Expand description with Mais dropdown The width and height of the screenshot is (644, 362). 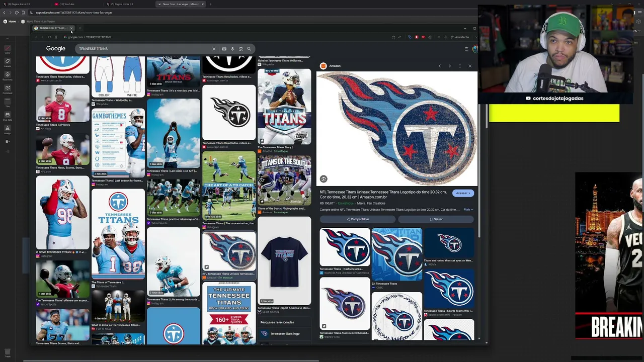pos(468,210)
